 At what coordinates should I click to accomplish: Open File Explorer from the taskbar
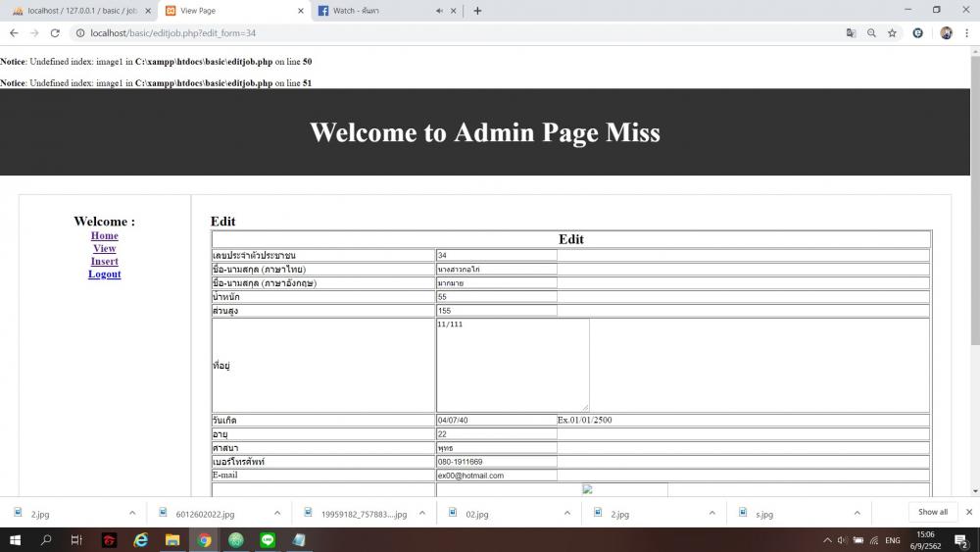(172, 540)
